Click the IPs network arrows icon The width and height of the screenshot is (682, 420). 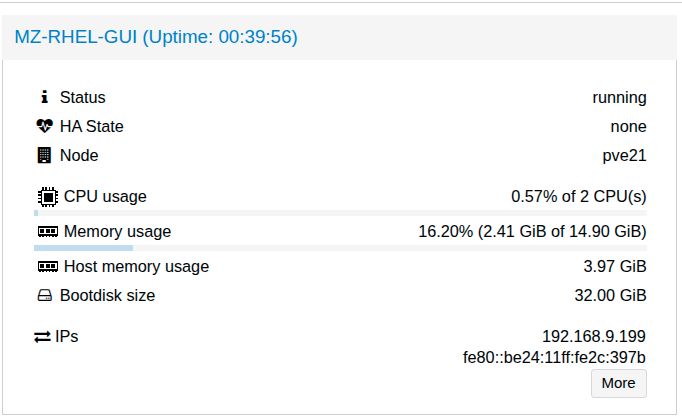pyautogui.click(x=42, y=337)
